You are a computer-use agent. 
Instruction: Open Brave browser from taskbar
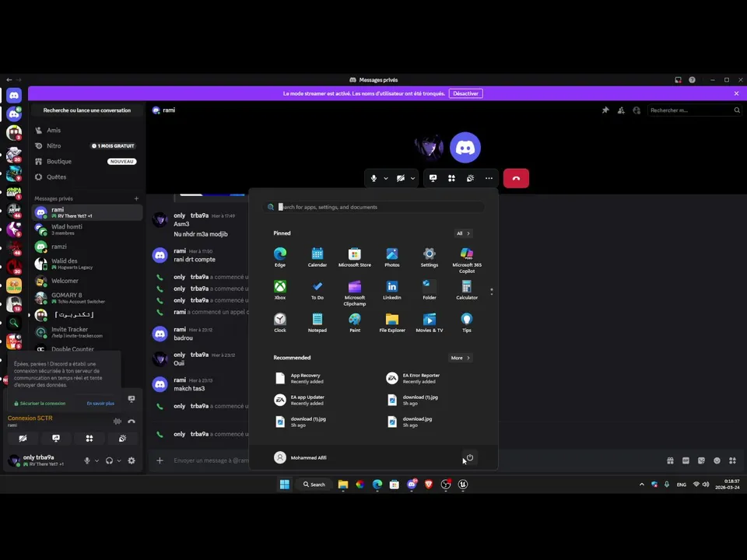429,485
